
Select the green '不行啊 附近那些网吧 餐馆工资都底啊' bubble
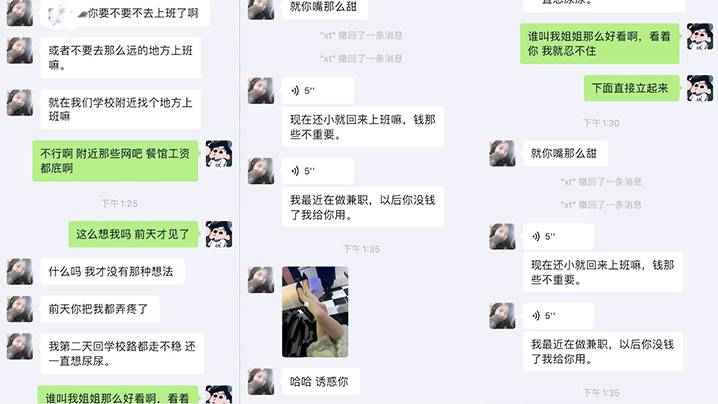(115, 161)
